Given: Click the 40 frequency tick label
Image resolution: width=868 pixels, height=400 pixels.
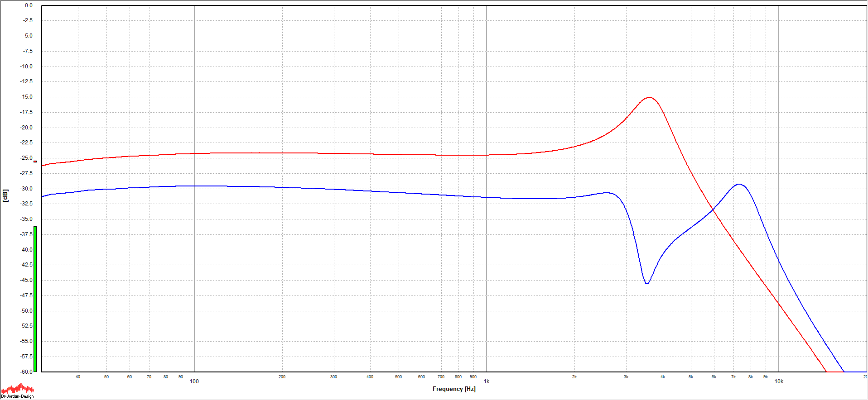Looking at the screenshot, I should point(78,377).
